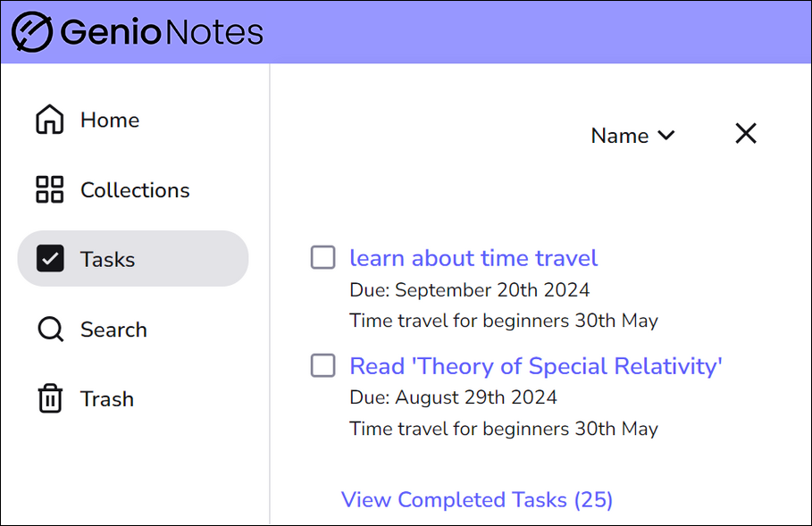Viewport: 812px width, 526px height.
Task: Go to the Home menu label
Action: coord(110,120)
